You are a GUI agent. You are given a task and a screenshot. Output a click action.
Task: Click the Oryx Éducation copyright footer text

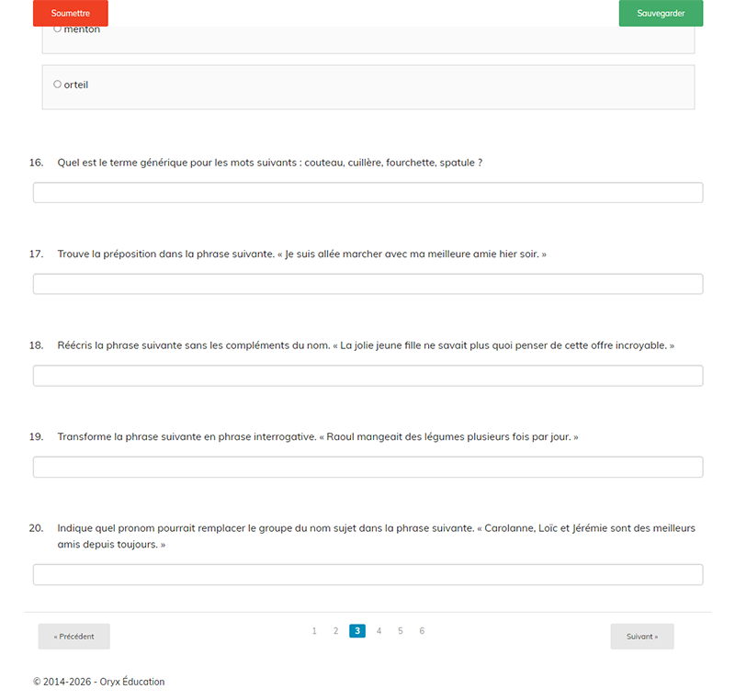coord(99,682)
